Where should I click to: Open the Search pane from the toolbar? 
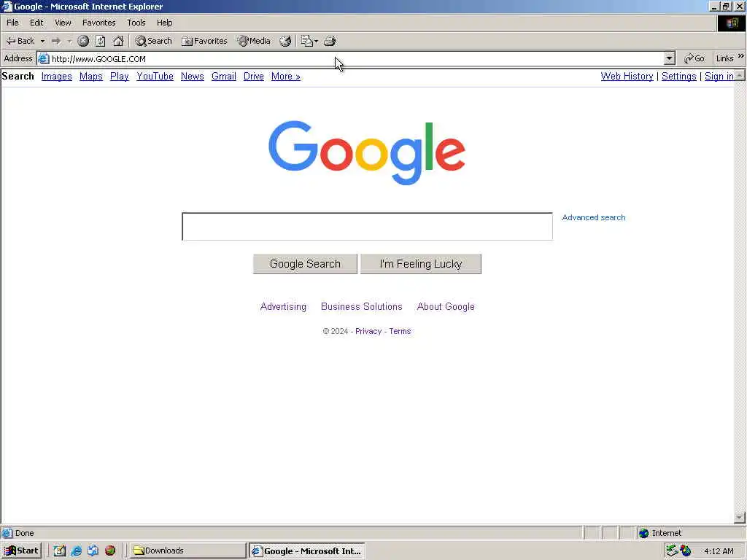click(x=153, y=41)
